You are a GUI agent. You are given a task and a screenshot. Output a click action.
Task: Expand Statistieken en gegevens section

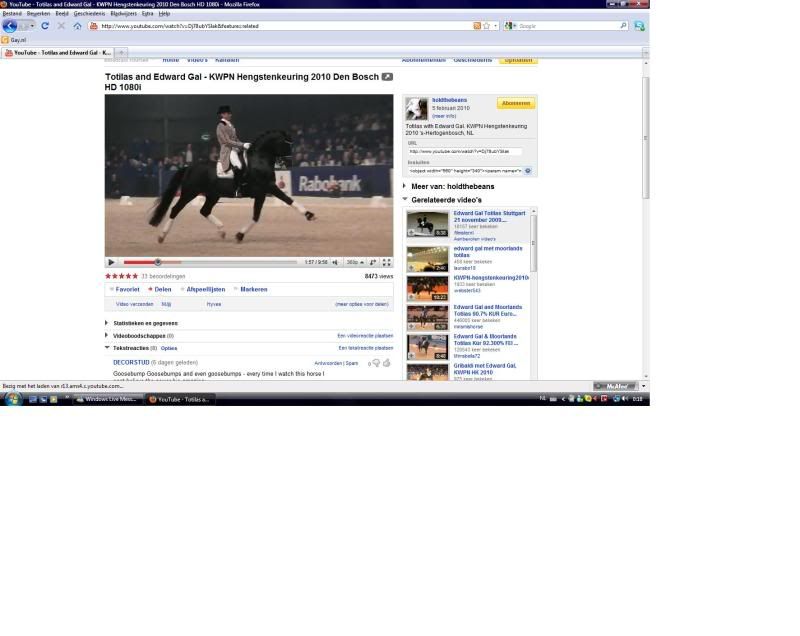tap(107, 323)
